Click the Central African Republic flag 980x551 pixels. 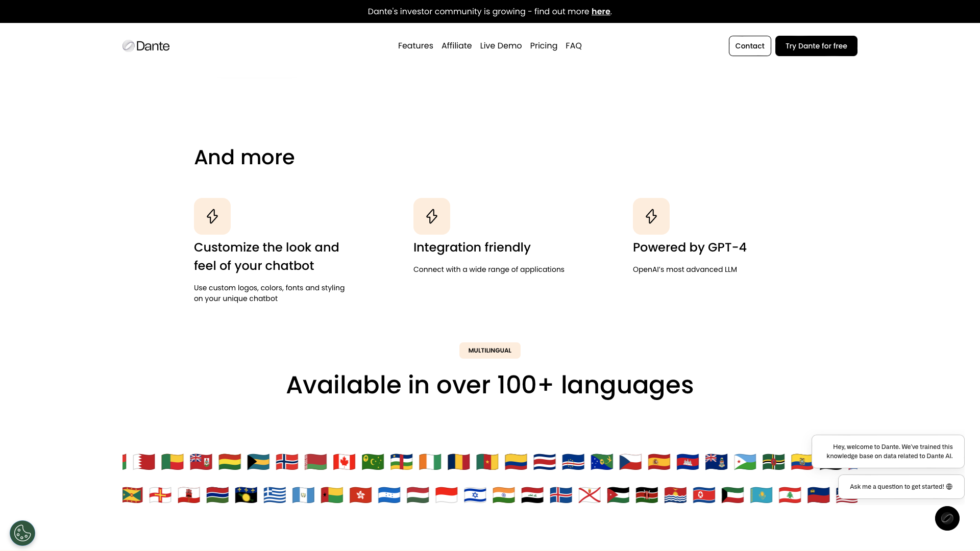401,462
